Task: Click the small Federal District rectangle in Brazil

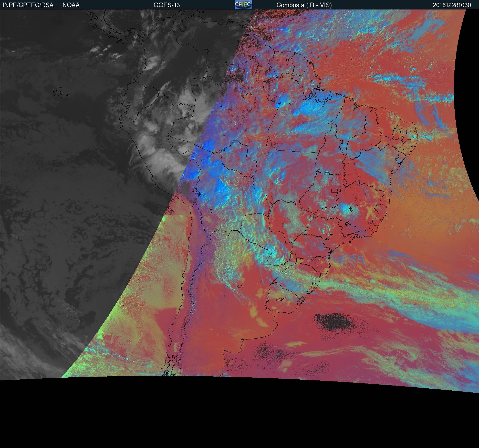Action: [x=334, y=190]
